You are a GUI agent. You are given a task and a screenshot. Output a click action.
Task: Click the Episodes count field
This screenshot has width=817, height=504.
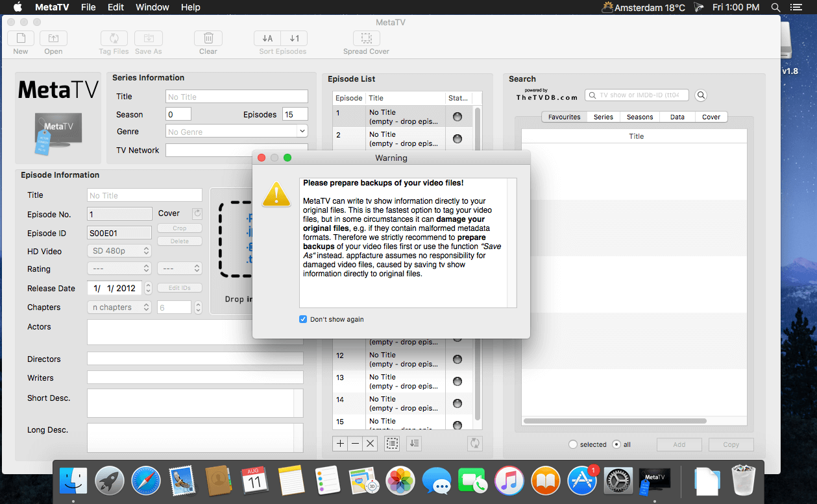coord(295,114)
